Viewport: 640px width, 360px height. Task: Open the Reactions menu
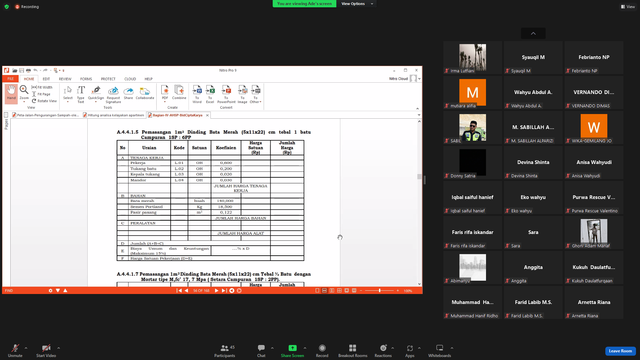(383, 350)
